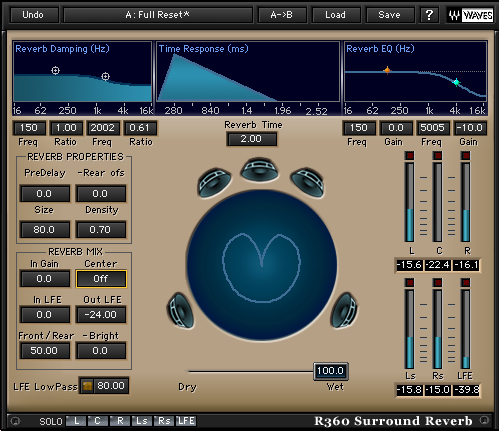Select the left front speaker icon
This screenshot has height=431, width=499.
pyautogui.click(x=214, y=182)
